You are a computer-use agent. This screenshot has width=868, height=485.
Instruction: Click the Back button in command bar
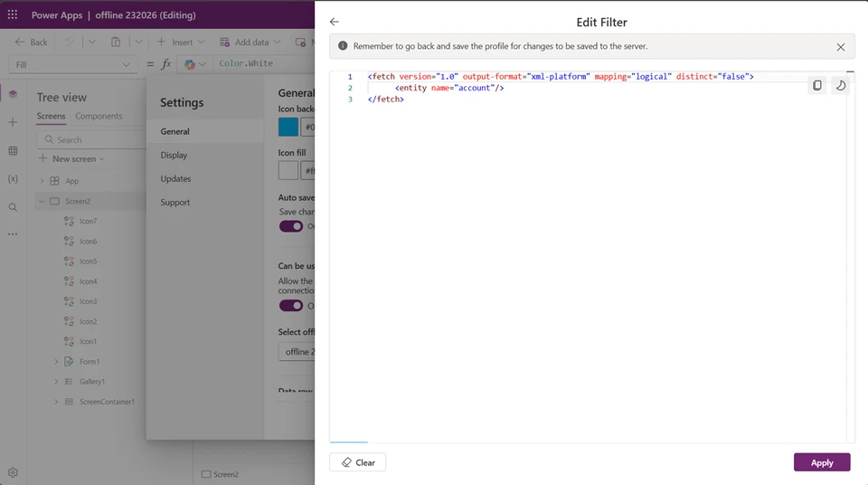point(32,43)
